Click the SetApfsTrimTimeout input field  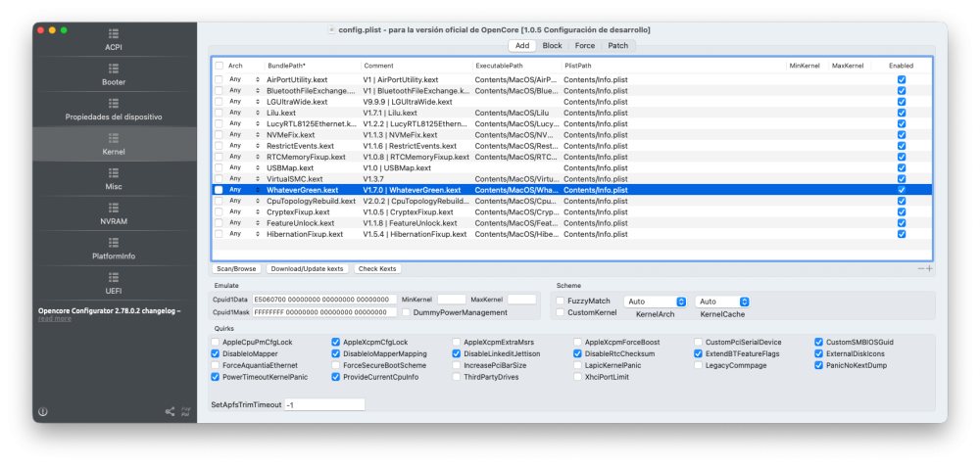pos(324,404)
